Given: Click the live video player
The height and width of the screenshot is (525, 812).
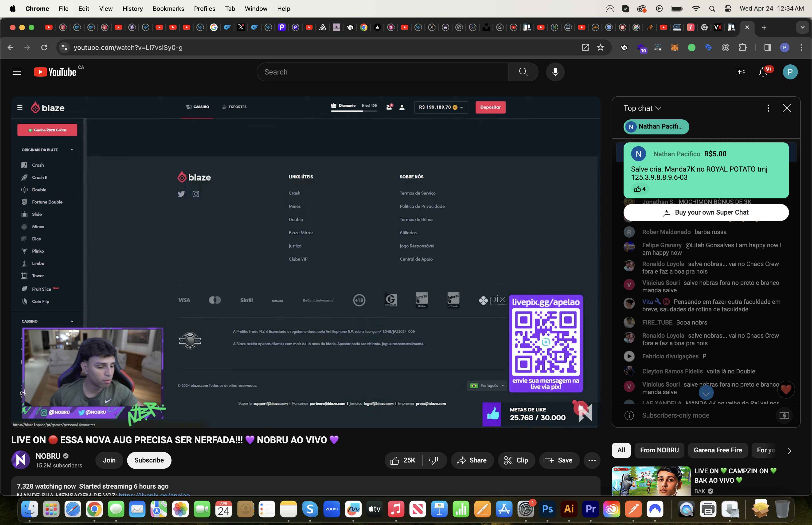Looking at the screenshot, I should tap(306, 262).
